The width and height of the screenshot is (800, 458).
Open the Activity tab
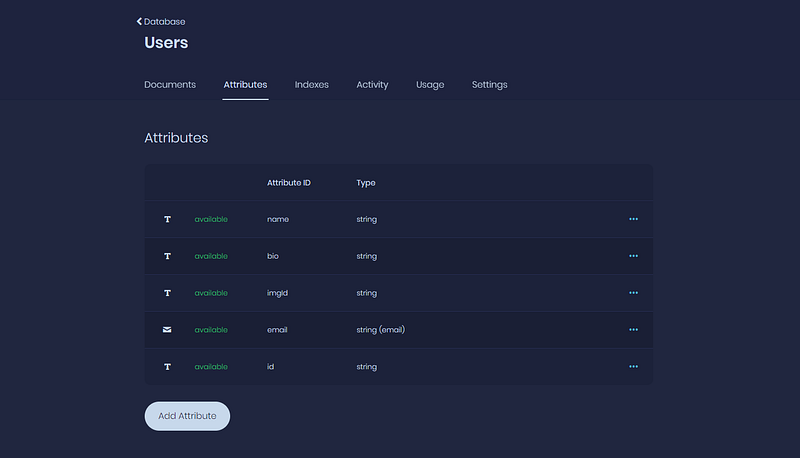point(372,85)
